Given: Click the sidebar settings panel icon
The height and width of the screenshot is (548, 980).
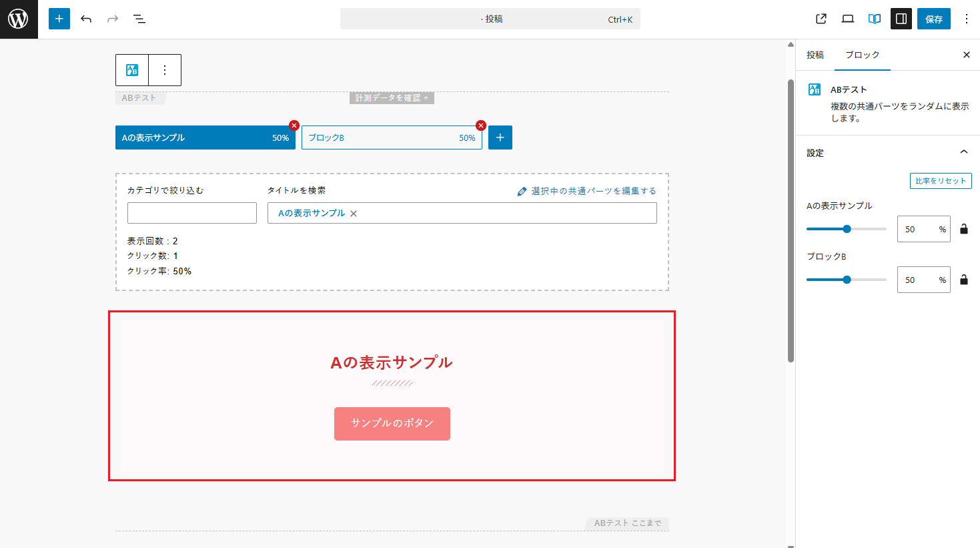Looking at the screenshot, I should pyautogui.click(x=901, y=19).
